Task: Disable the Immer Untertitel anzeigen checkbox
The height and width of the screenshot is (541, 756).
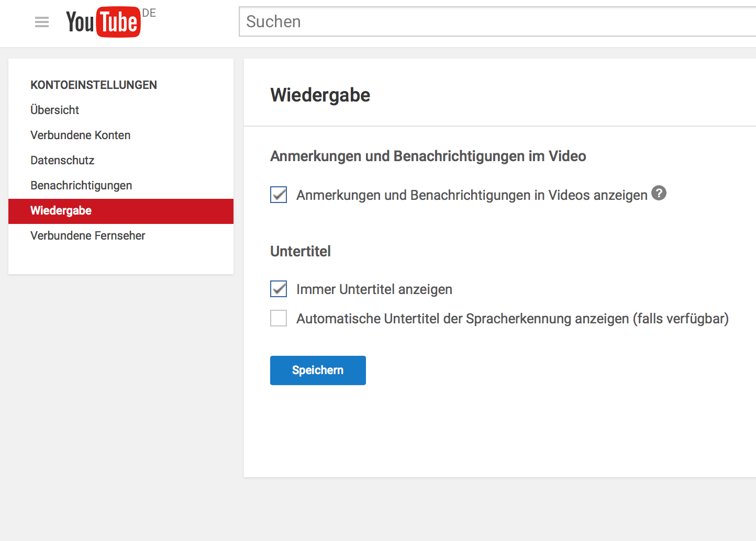Action: (279, 289)
